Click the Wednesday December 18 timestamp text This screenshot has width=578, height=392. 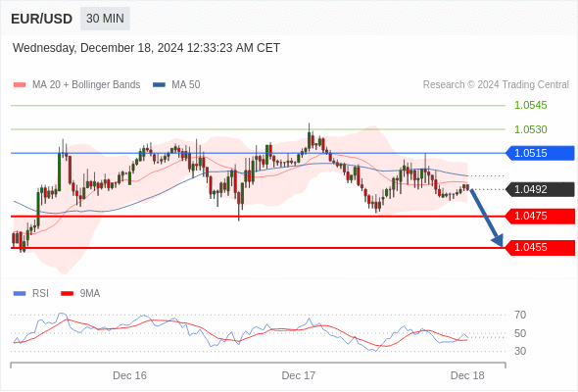click(146, 48)
